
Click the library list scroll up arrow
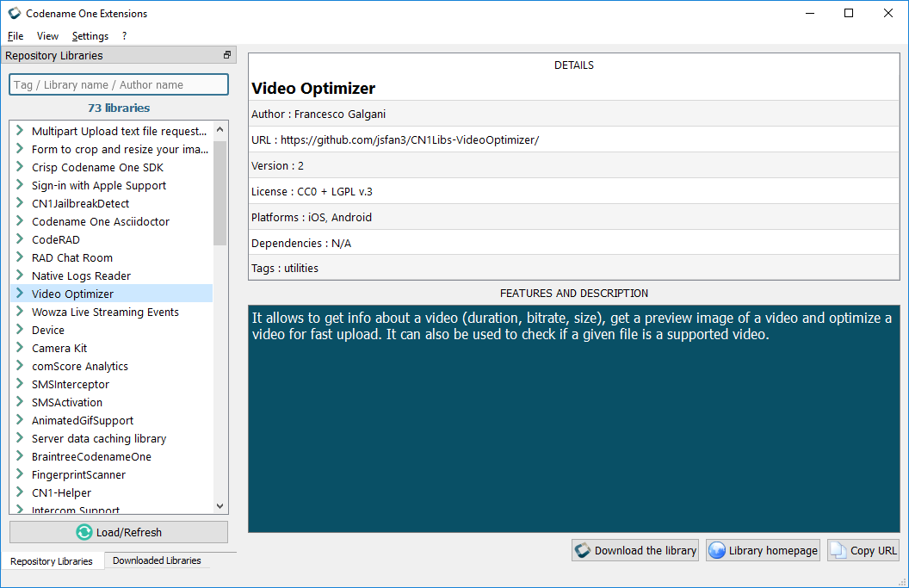220,129
